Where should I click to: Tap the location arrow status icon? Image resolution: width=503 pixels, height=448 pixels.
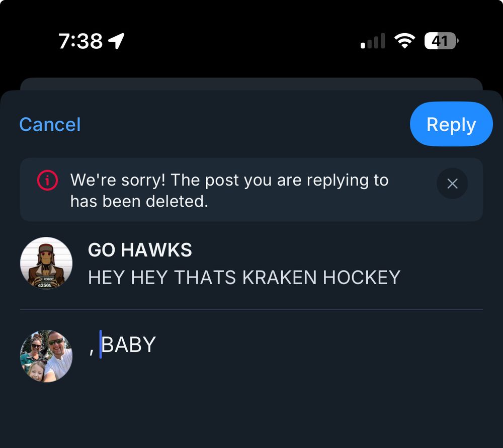[117, 41]
